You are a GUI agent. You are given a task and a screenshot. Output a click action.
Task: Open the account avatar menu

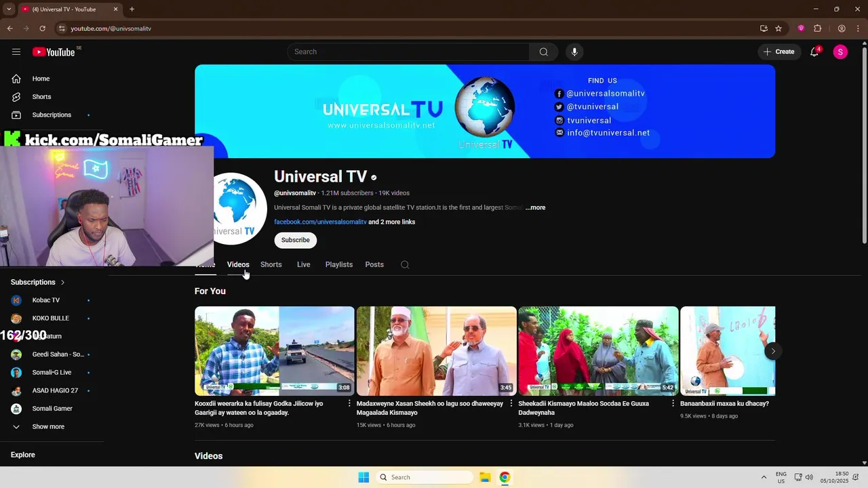840,52
